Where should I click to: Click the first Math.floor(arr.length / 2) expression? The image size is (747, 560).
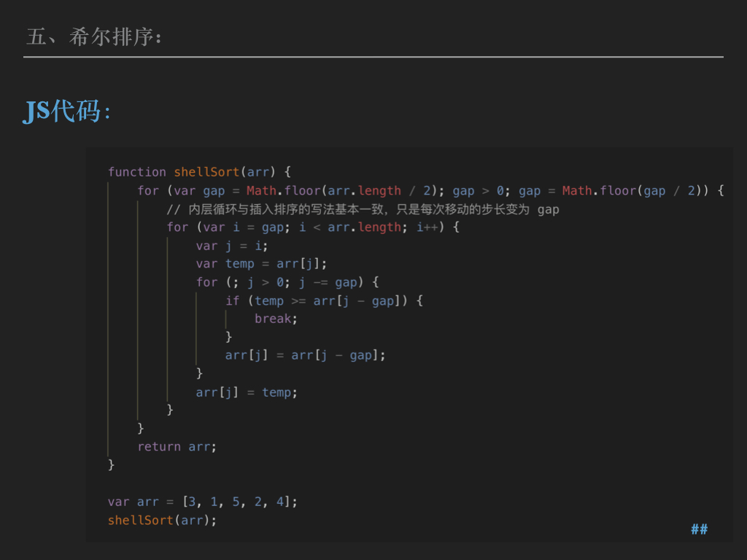pyautogui.click(x=340, y=191)
